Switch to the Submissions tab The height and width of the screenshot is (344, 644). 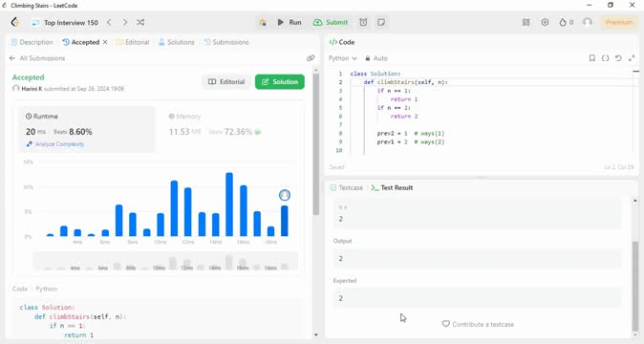pyautogui.click(x=226, y=42)
